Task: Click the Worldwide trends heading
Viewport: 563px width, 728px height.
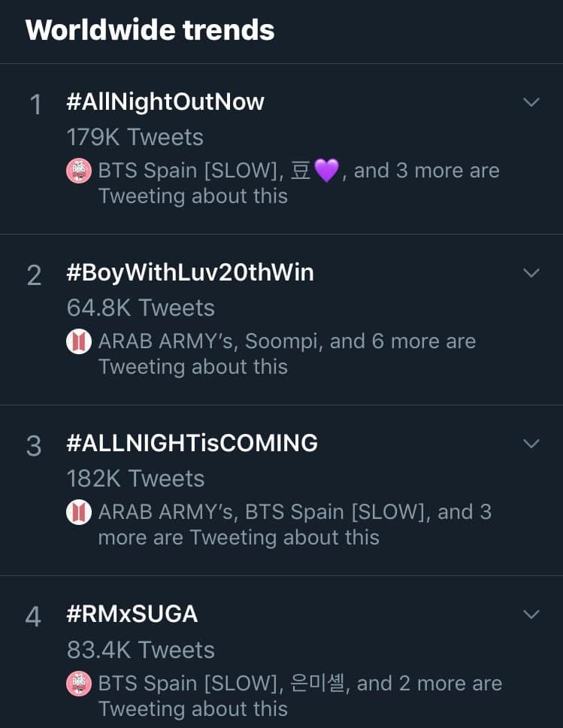Action: point(150,30)
